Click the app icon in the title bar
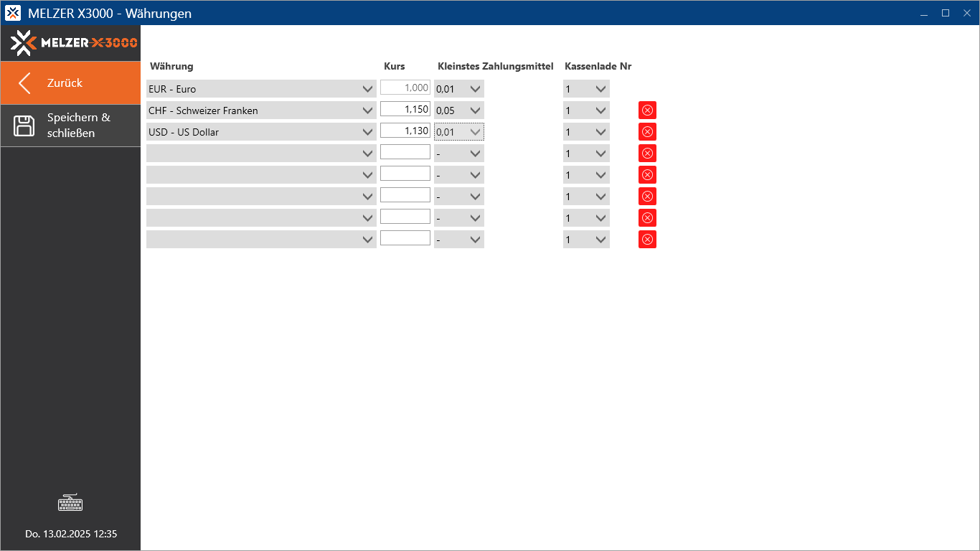This screenshot has width=980, height=551. [13, 13]
